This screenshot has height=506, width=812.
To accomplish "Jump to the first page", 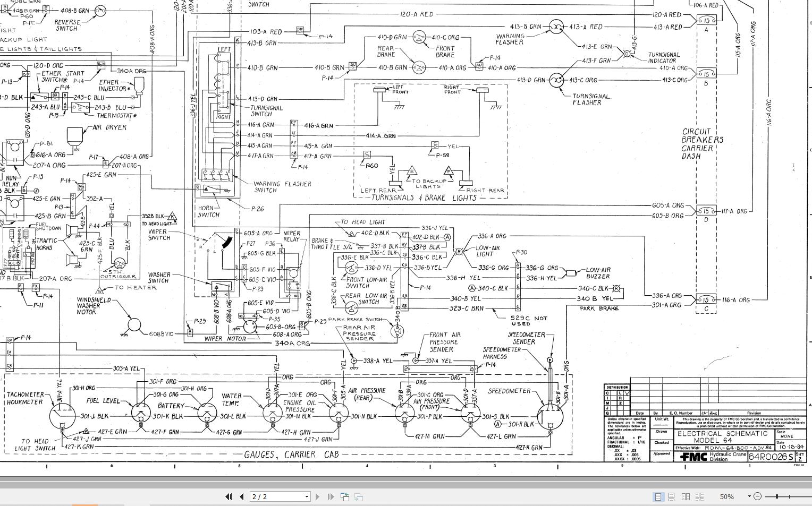I will [229, 496].
